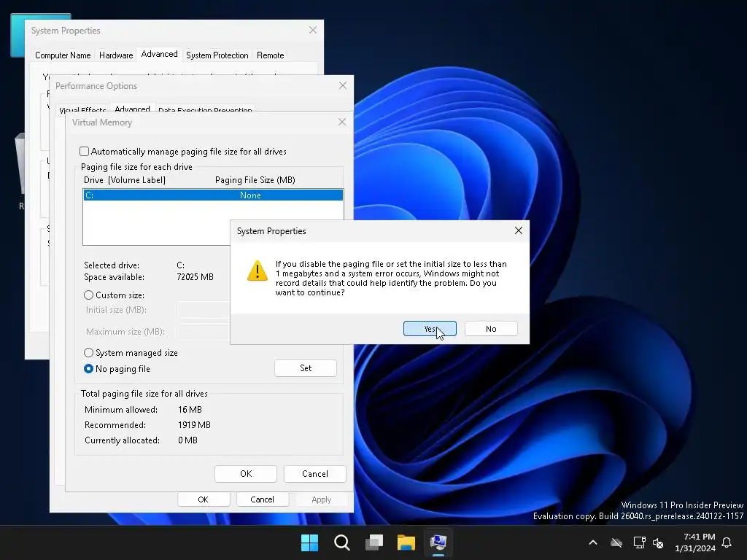Switch to Visual Effects tab in Performance Options
This screenshot has height=560, width=747.
82,109
